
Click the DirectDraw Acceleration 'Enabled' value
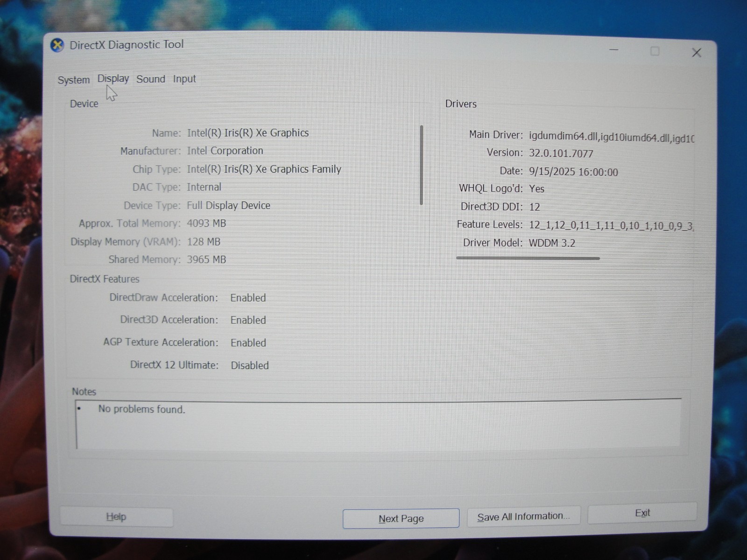coord(248,298)
